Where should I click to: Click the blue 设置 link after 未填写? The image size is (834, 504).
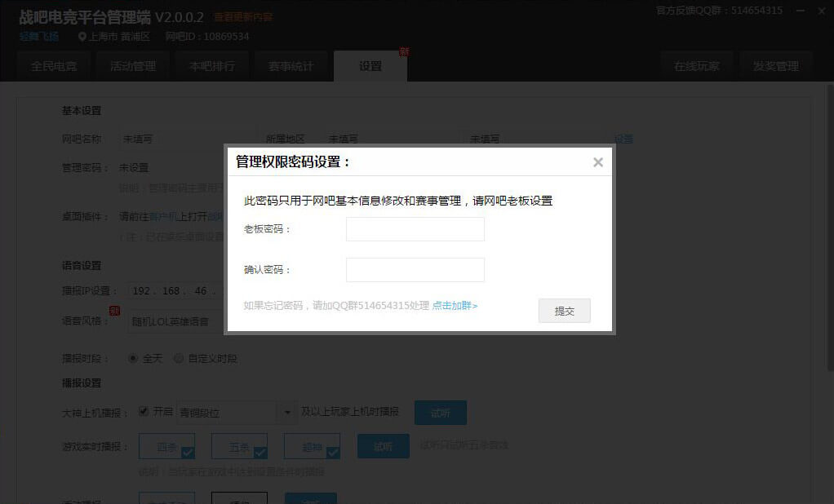623,139
